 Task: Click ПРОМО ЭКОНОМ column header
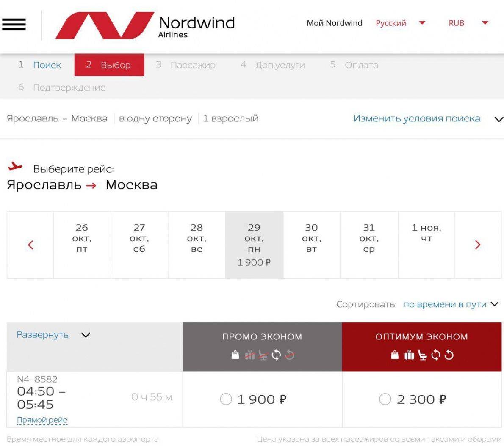tap(262, 347)
